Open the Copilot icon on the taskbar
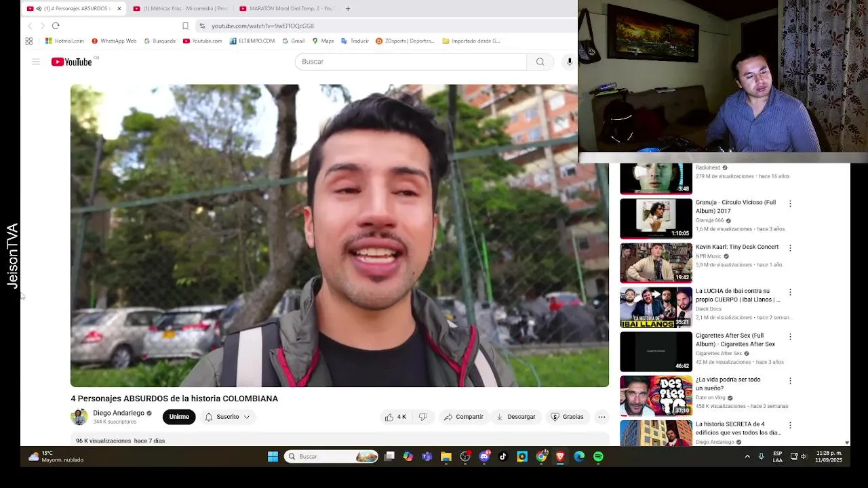This screenshot has width=868, height=488. pyautogui.click(x=408, y=457)
